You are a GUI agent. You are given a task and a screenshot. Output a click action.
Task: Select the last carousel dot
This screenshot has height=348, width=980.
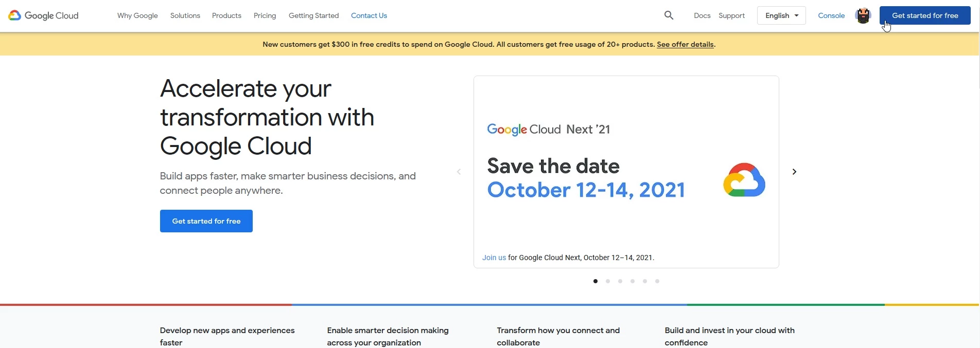tap(657, 281)
